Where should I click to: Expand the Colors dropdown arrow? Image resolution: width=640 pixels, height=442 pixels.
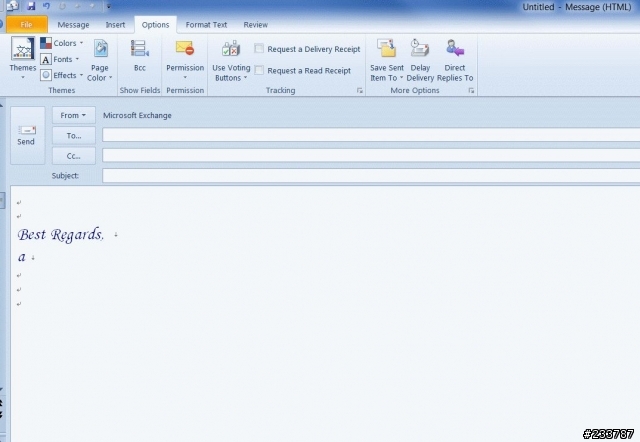click(x=81, y=43)
